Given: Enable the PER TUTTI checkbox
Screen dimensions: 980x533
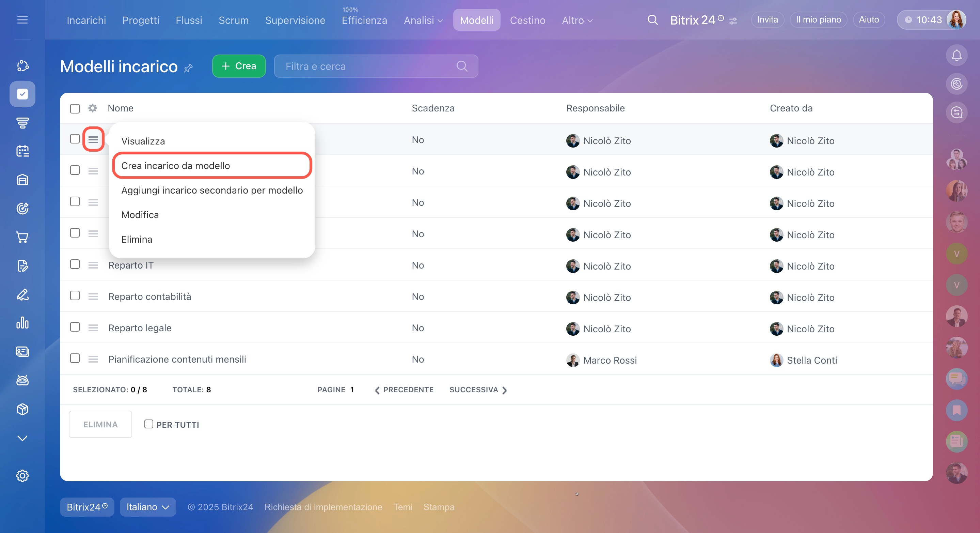Looking at the screenshot, I should point(149,424).
